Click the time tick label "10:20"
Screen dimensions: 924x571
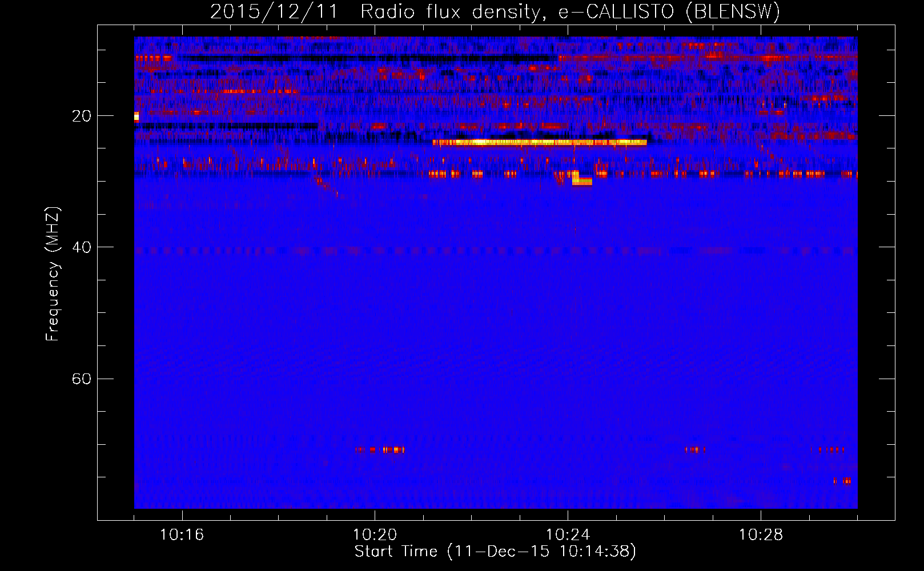pyautogui.click(x=375, y=535)
